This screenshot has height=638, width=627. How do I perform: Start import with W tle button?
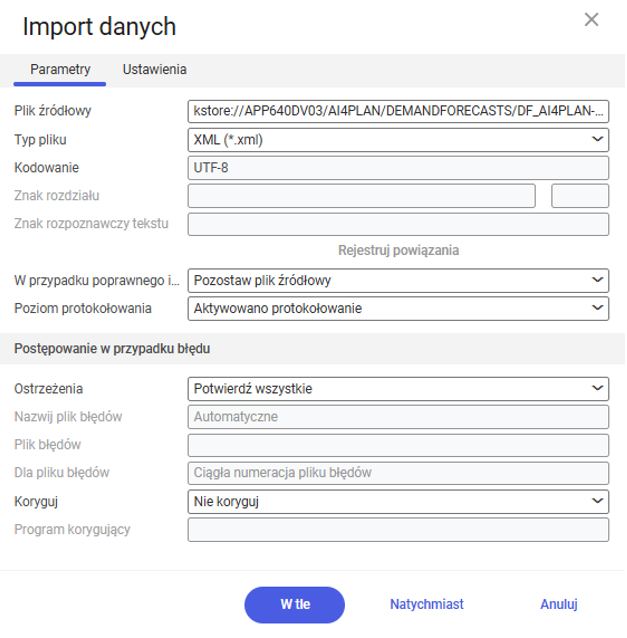(x=295, y=605)
